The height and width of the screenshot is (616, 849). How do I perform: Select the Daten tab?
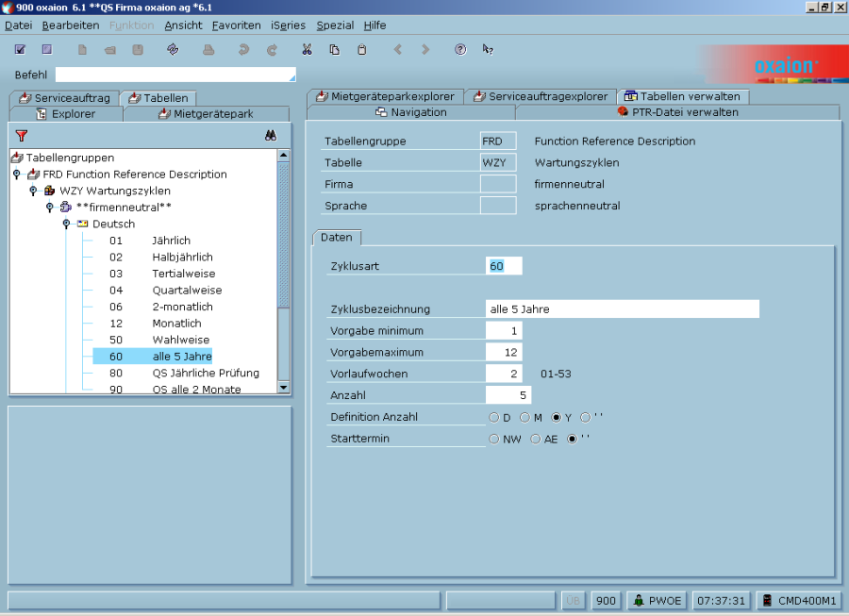pyautogui.click(x=337, y=238)
